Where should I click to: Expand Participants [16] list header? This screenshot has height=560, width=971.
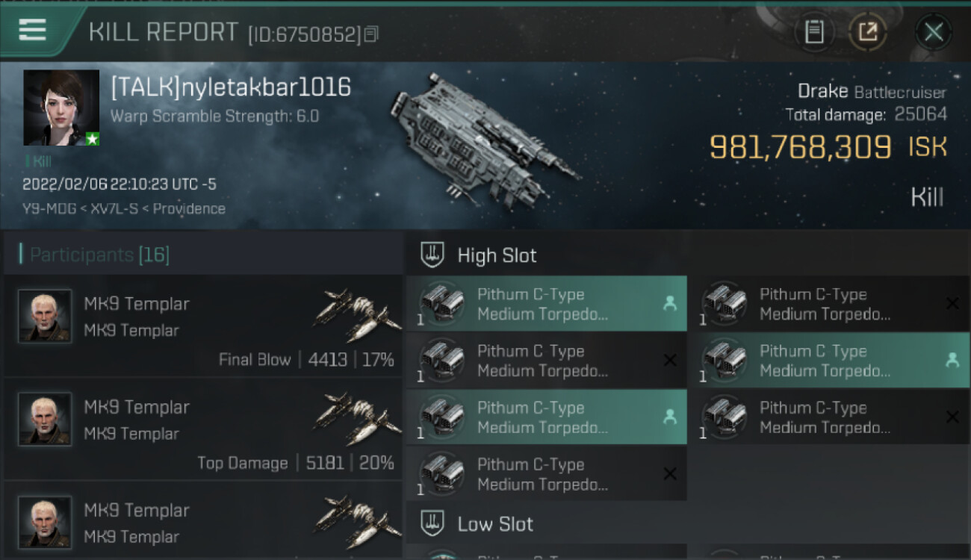pyautogui.click(x=99, y=255)
